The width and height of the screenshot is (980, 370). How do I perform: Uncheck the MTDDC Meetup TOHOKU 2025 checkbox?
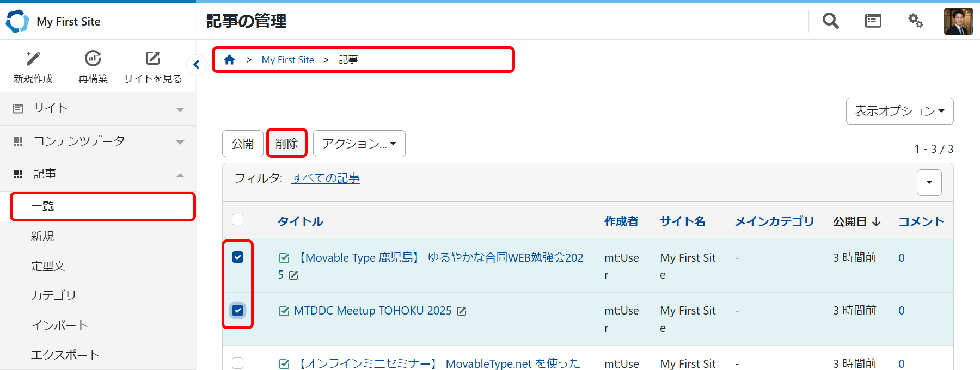(237, 310)
